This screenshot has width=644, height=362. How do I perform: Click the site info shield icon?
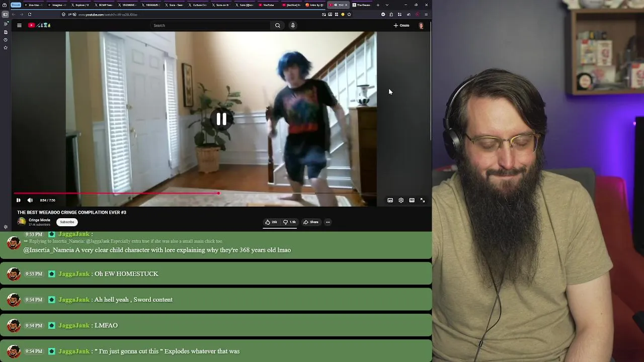coord(63,15)
